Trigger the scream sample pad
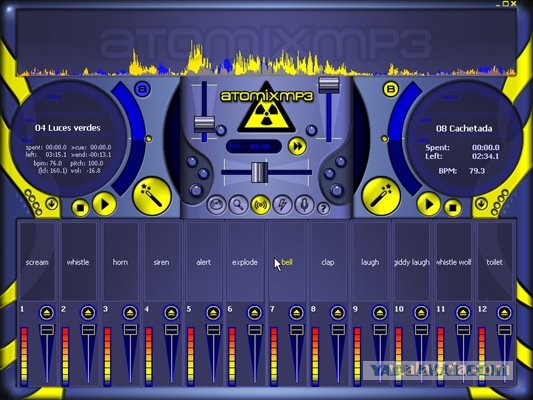The image size is (533, 400). tap(37, 261)
